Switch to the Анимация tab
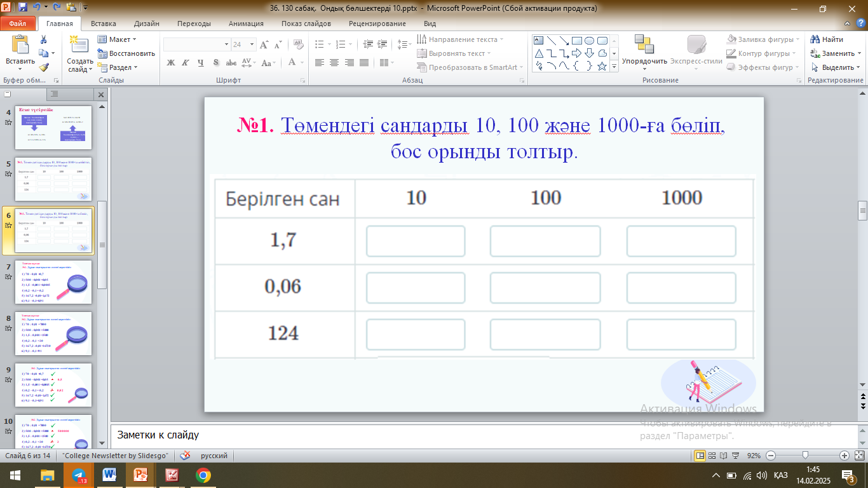The width and height of the screenshot is (868, 488). (x=246, y=24)
